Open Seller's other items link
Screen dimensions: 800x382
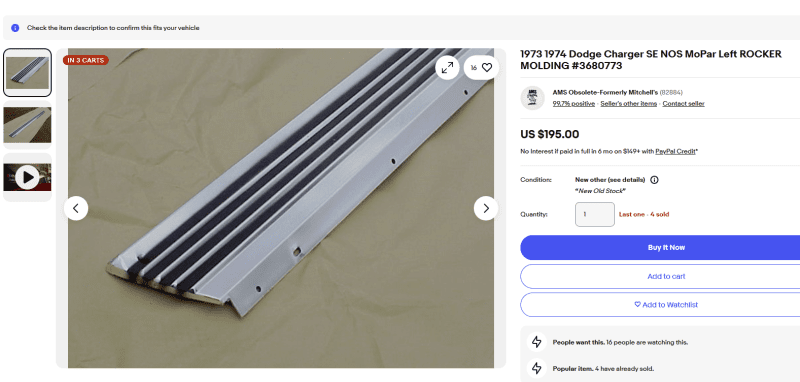click(x=629, y=104)
